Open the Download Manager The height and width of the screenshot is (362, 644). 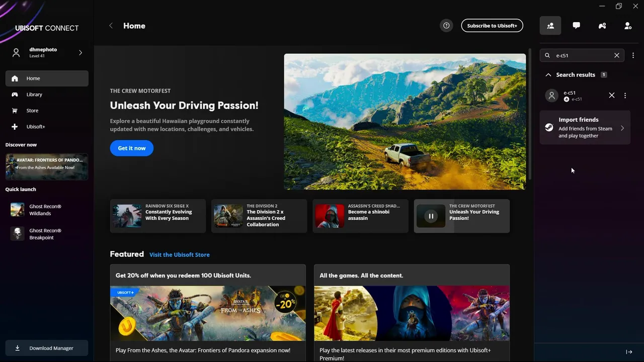[x=47, y=348]
